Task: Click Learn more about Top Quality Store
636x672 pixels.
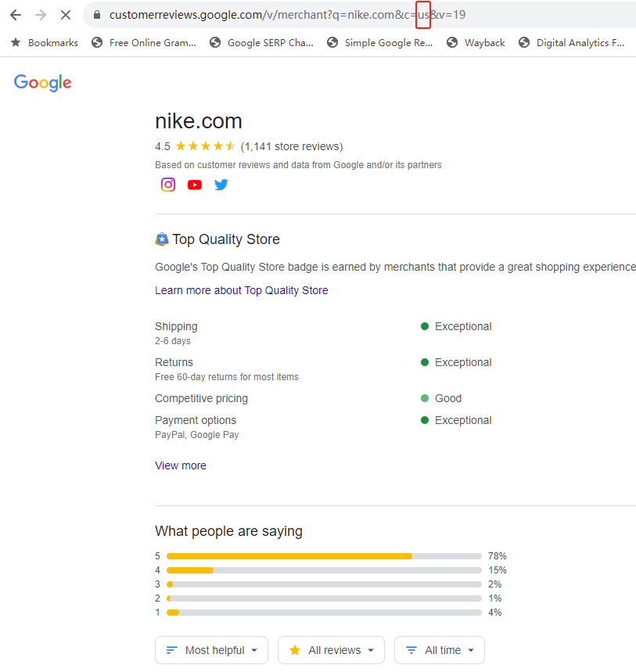Action: (242, 290)
